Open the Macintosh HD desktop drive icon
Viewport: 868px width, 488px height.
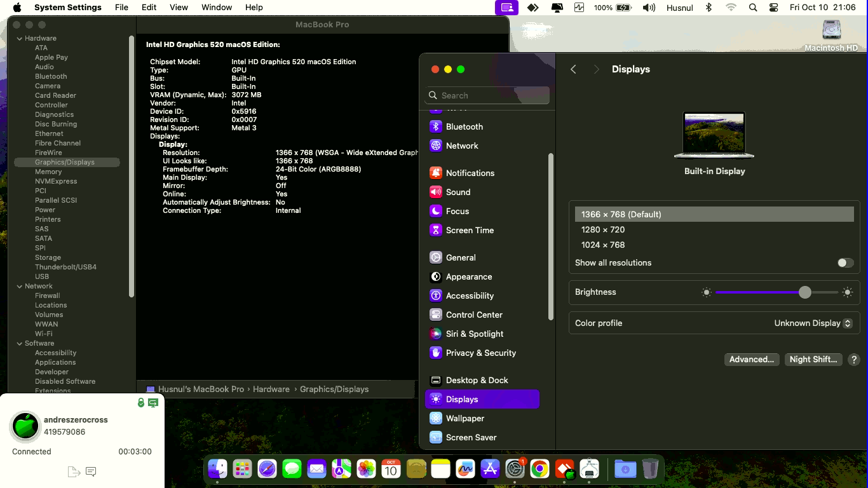click(x=831, y=36)
